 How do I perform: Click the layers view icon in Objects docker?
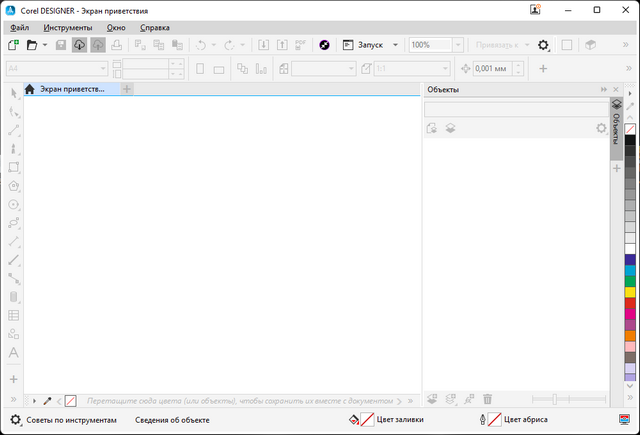pyautogui.click(x=450, y=128)
